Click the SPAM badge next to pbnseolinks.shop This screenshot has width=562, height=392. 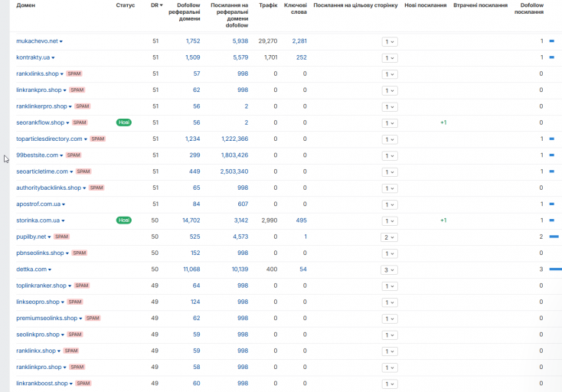(80, 253)
